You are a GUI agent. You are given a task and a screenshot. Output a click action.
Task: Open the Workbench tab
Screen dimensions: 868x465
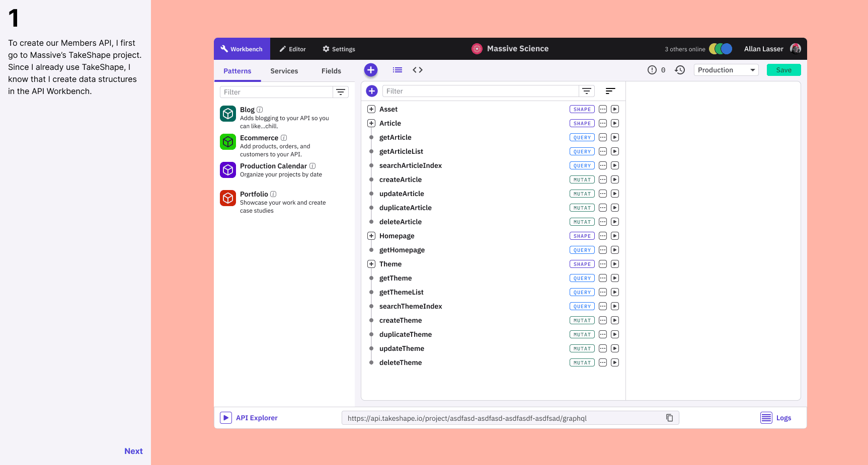pos(242,49)
